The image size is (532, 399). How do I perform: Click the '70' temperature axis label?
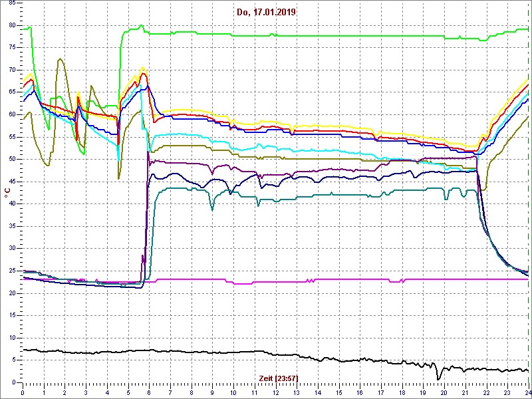12,70
